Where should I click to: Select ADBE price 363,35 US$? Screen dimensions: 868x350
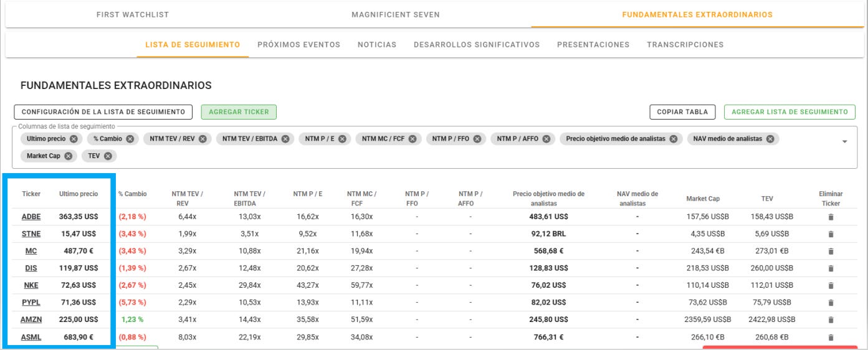click(79, 217)
